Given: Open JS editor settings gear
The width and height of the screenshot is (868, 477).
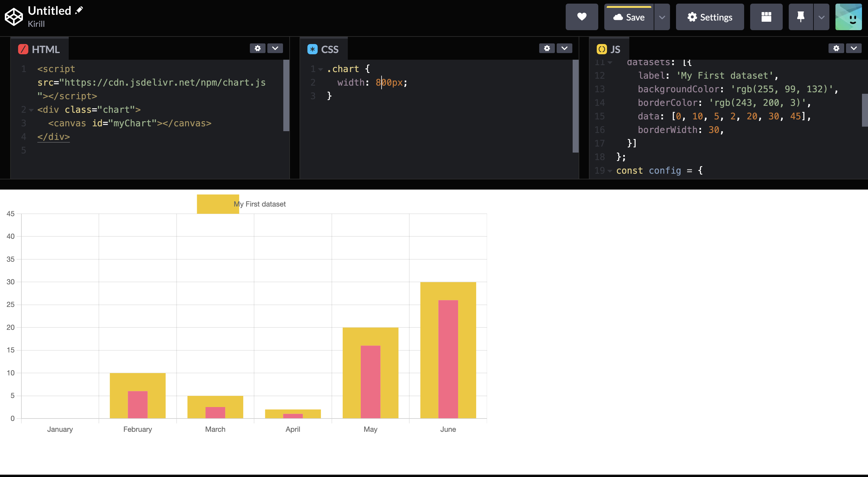Looking at the screenshot, I should (x=836, y=48).
